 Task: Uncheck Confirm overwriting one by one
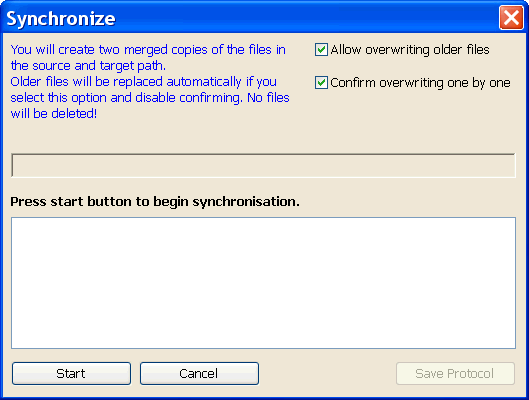click(x=321, y=83)
